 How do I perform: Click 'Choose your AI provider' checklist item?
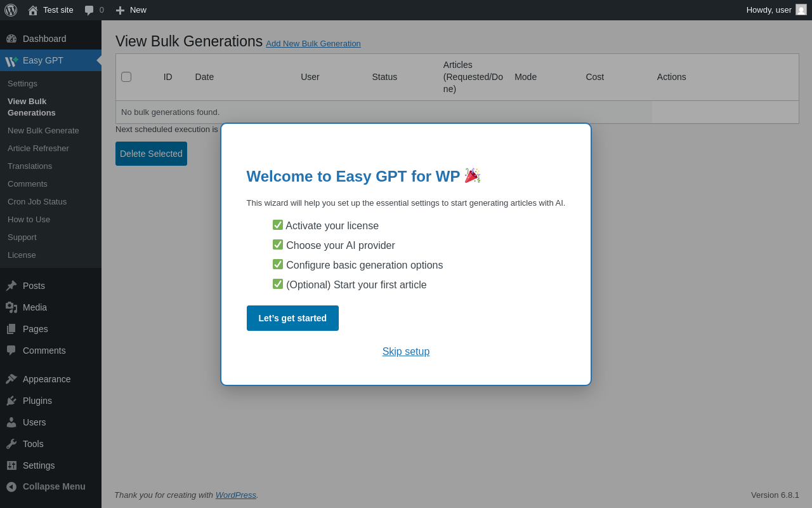pyautogui.click(x=334, y=245)
